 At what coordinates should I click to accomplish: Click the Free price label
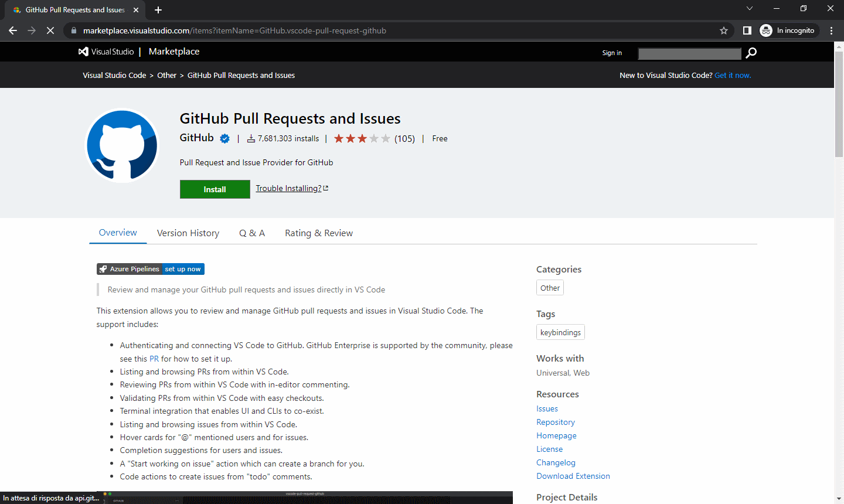[440, 139]
